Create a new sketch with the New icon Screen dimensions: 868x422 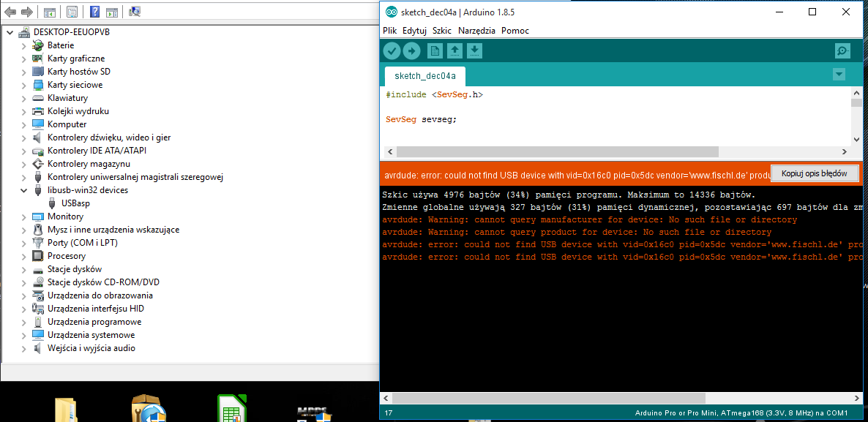tap(435, 51)
